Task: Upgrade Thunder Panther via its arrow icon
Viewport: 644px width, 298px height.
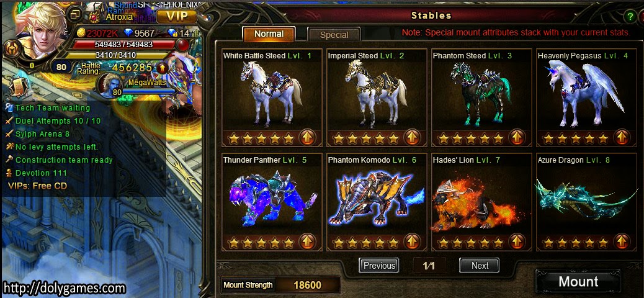Action: coord(307,242)
